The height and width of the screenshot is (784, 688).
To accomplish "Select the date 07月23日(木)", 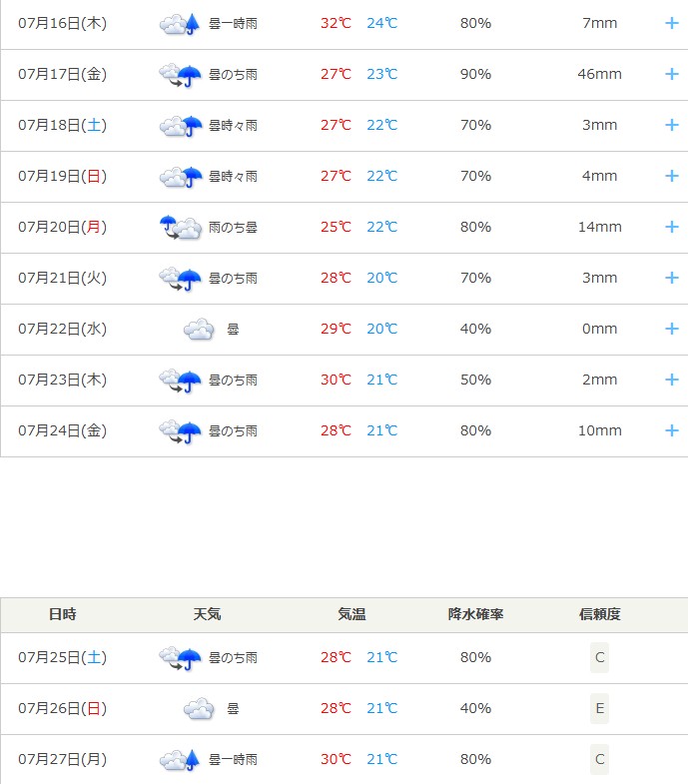I will coord(63,380).
